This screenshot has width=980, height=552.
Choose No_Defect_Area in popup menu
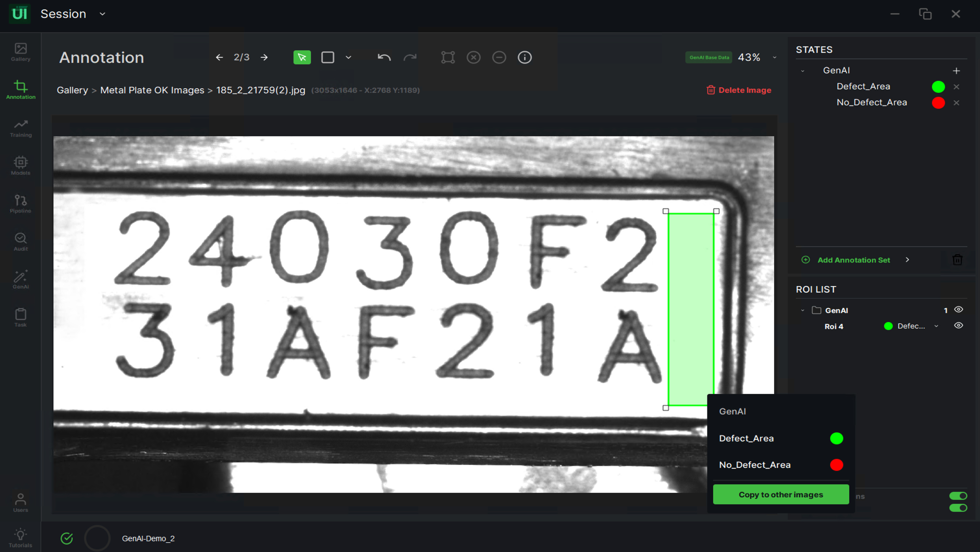coord(754,465)
